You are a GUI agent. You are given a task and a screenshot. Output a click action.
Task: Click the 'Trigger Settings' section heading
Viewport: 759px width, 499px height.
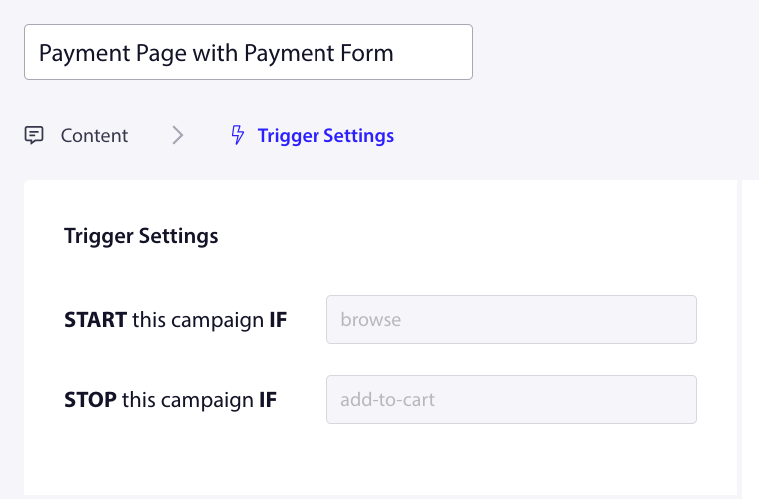pyautogui.click(x=141, y=237)
